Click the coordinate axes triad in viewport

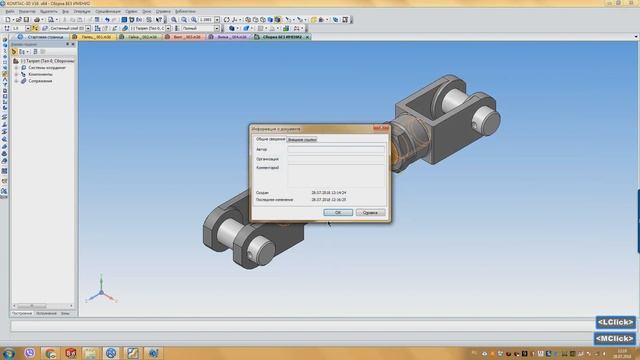(101, 289)
